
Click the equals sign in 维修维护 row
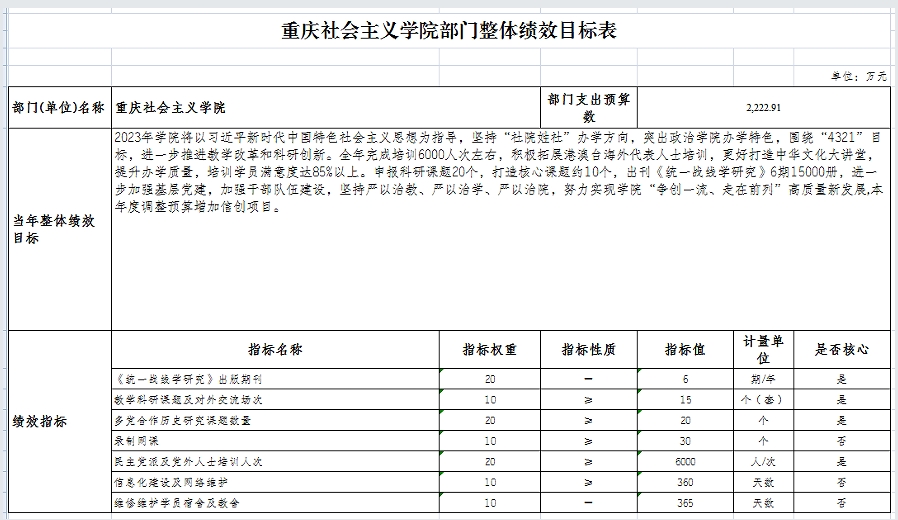coord(589,503)
